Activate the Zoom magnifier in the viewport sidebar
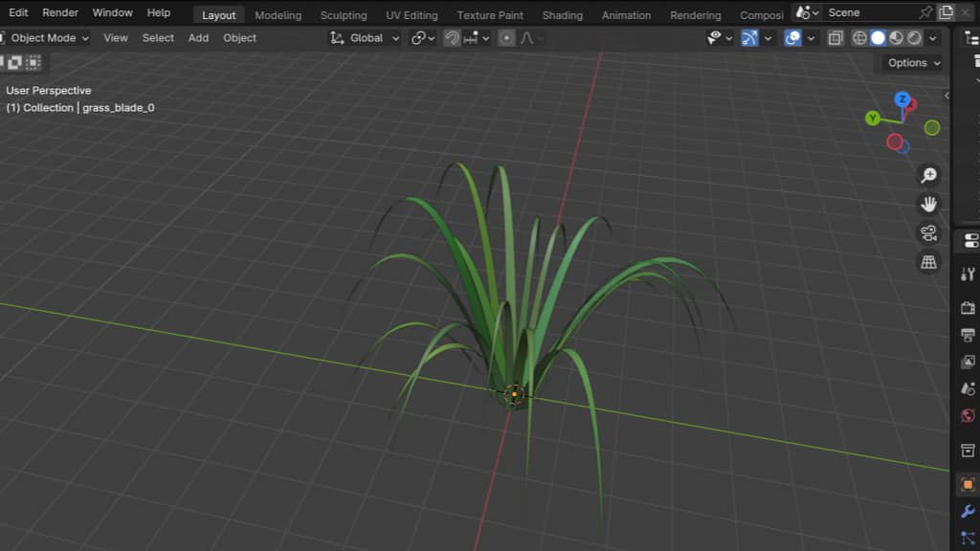 point(928,175)
